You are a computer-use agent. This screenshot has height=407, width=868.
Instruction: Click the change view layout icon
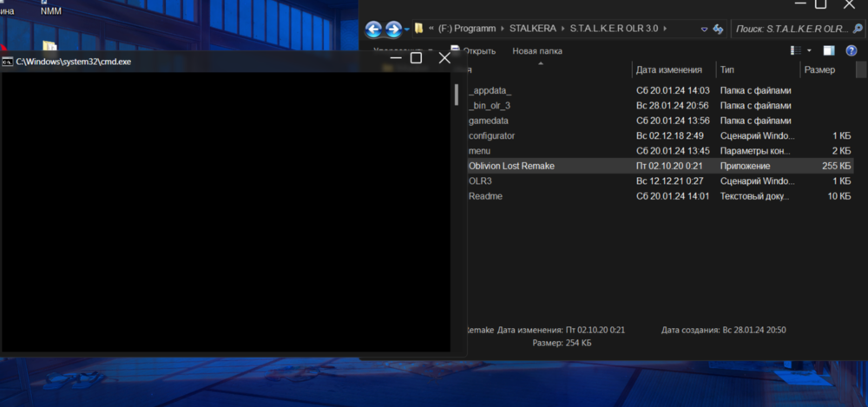795,51
